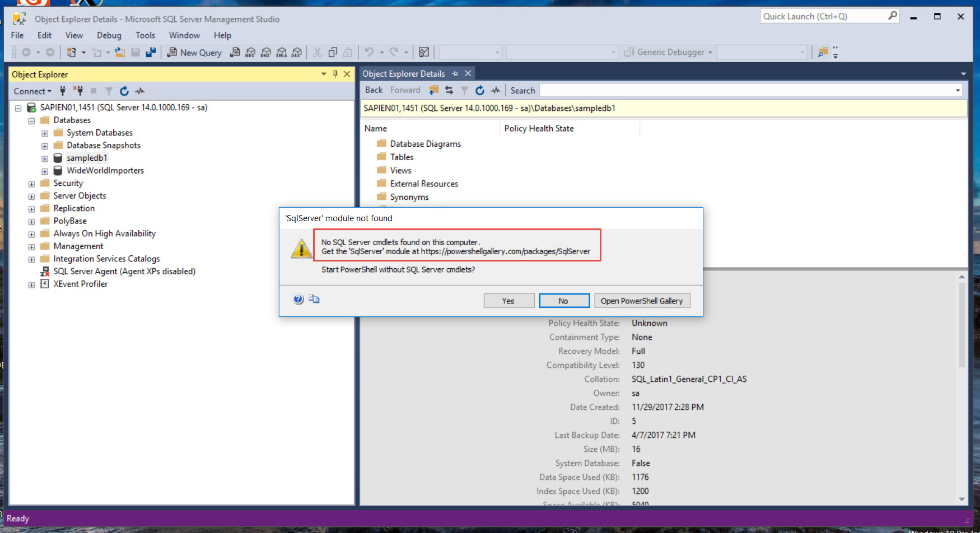
Task: Click the New Project icon in toolbar
Action: coord(72,52)
